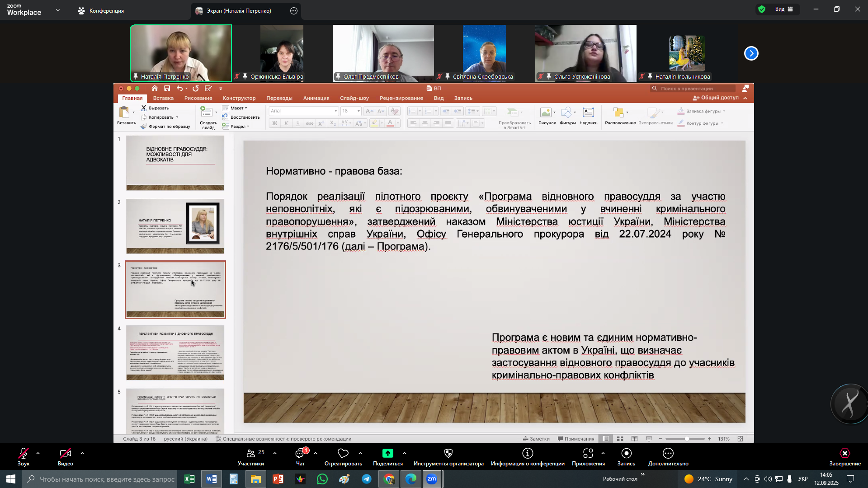Screen dimensions: 868x488
Task: Turn on camera with Видео button
Action: (66, 454)
